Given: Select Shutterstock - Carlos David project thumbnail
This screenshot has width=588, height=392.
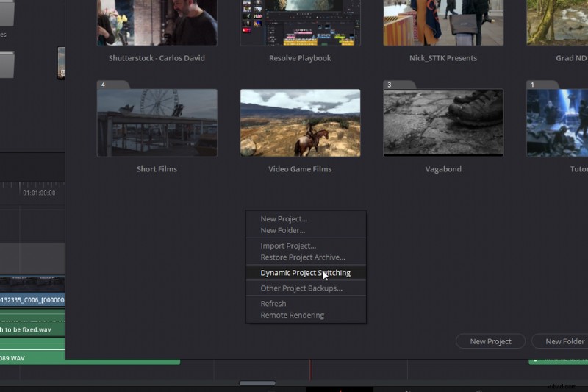Looking at the screenshot, I should point(157,23).
